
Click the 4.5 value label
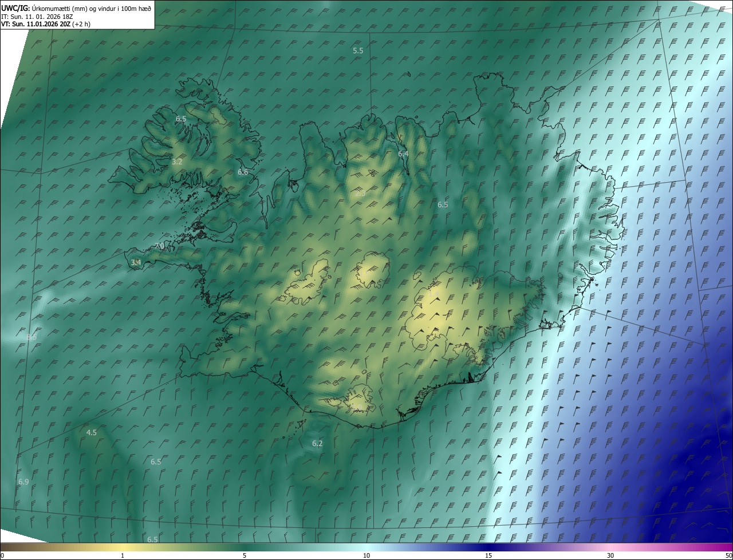[x=91, y=433]
